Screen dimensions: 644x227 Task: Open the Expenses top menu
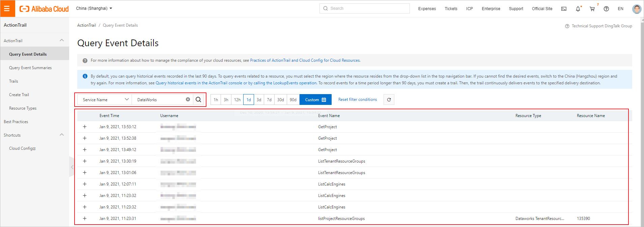[x=427, y=9]
